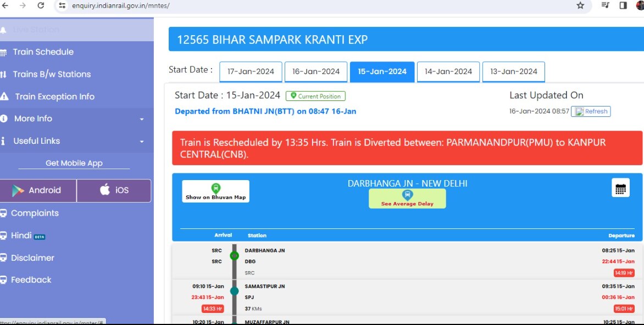Select 16-Jan-2024 start date tab

tap(316, 71)
